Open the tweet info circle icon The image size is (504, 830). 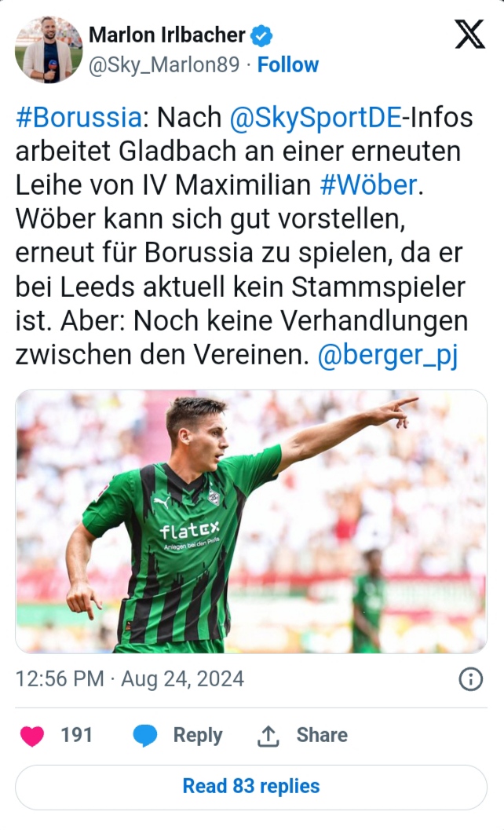point(470,678)
